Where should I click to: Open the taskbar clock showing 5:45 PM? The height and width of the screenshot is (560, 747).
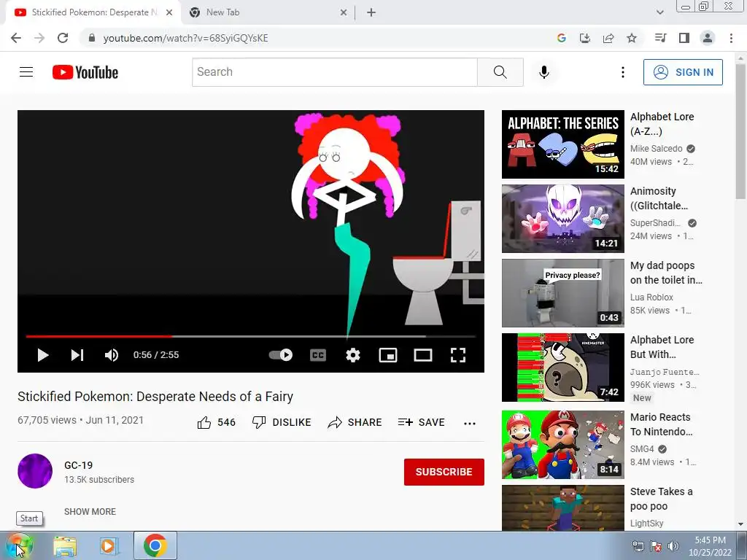click(x=710, y=546)
